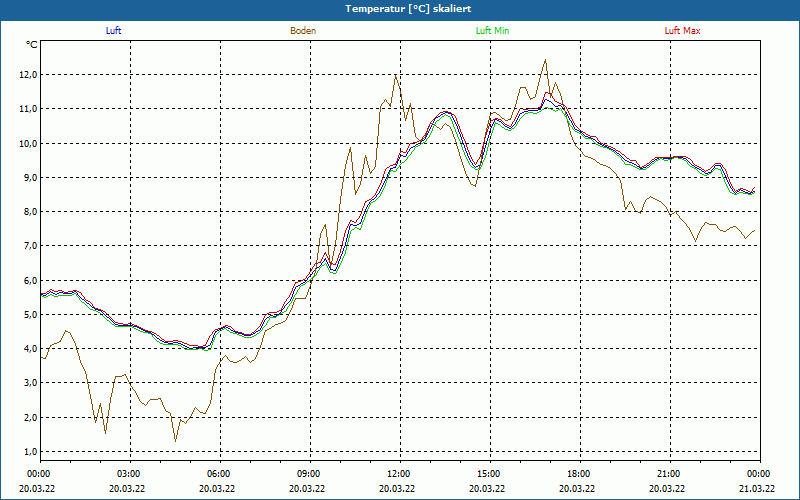Click the 21:00 time axis label

(x=669, y=474)
